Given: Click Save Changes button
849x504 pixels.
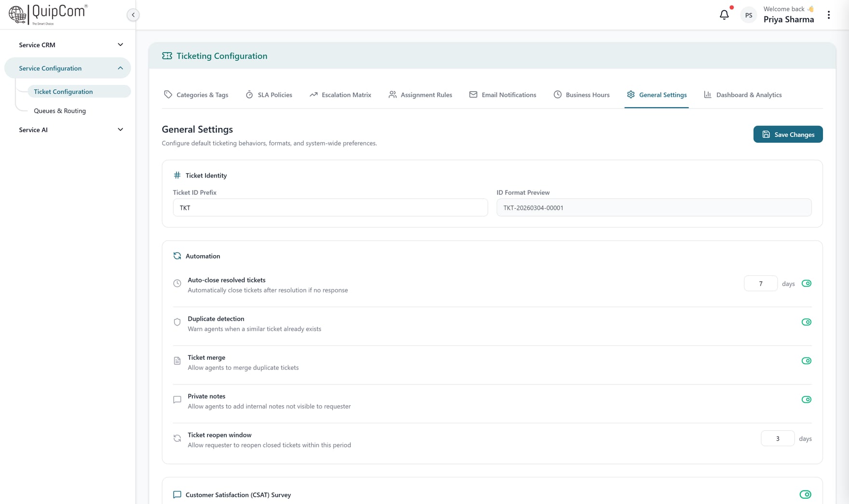Looking at the screenshot, I should pyautogui.click(x=788, y=135).
